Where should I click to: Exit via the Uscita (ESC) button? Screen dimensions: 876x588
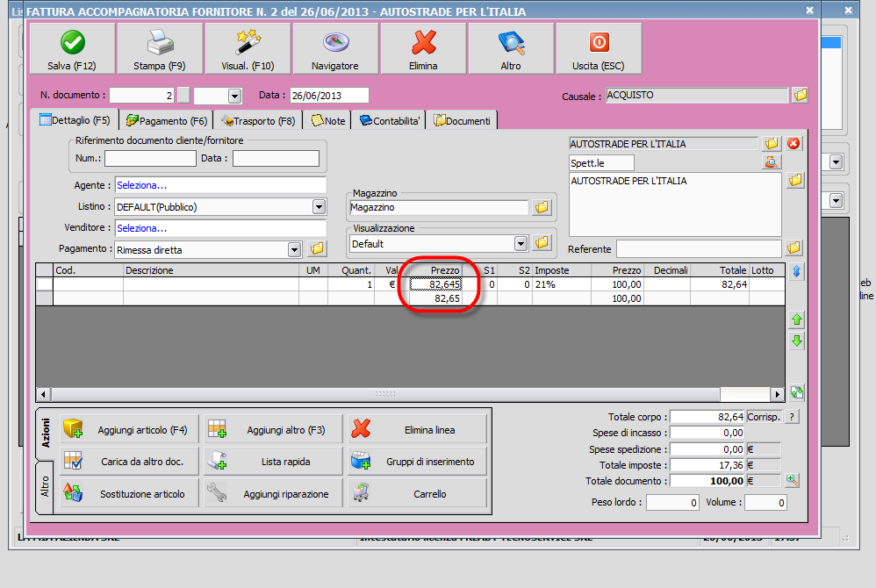pos(598,49)
